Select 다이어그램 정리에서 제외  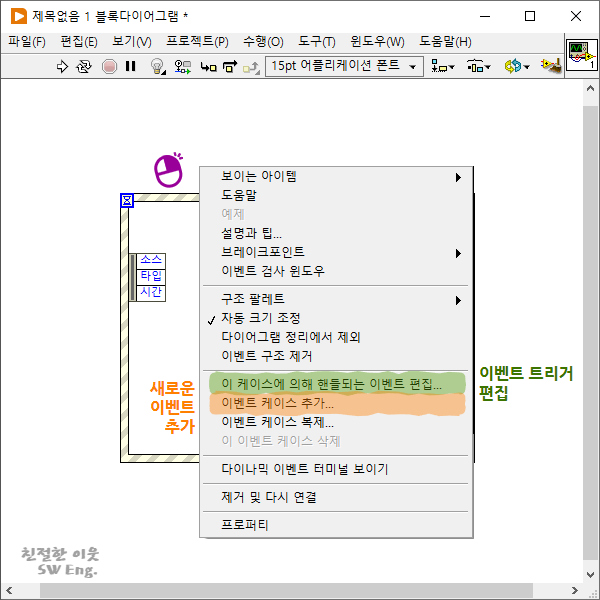coord(336,338)
